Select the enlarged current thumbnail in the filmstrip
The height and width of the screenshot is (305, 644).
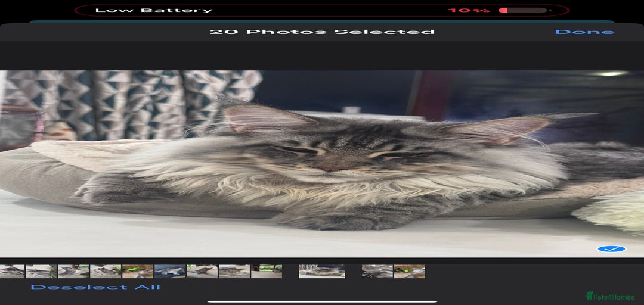pos(322,271)
